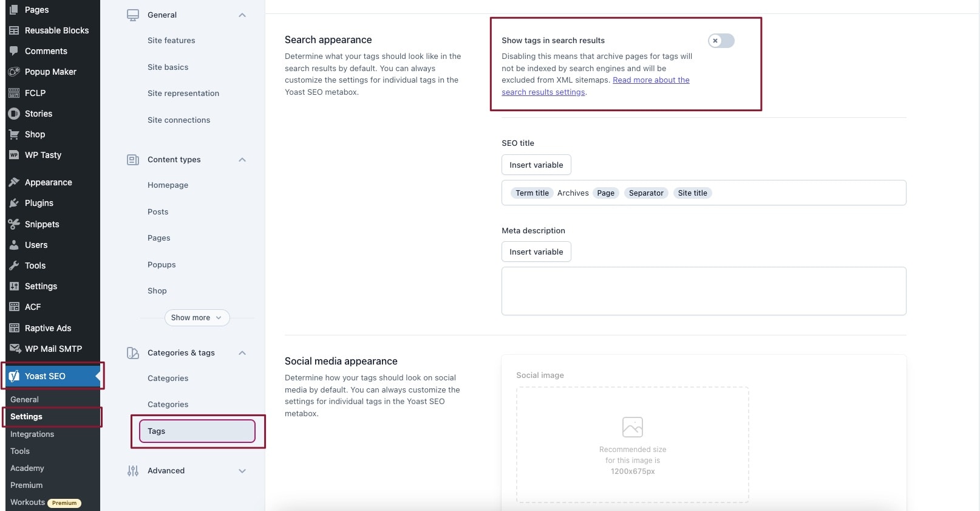Screen dimensions: 980x511
Task: Click the social image placeholder icon
Action: (x=633, y=427)
